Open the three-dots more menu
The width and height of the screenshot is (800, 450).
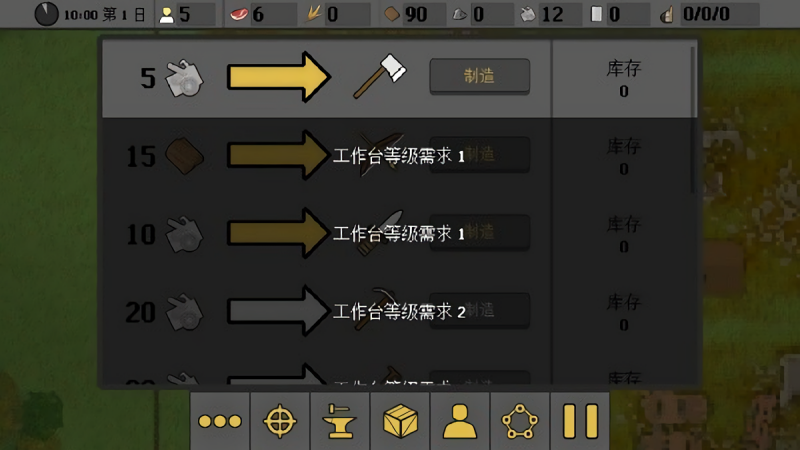(220, 421)
